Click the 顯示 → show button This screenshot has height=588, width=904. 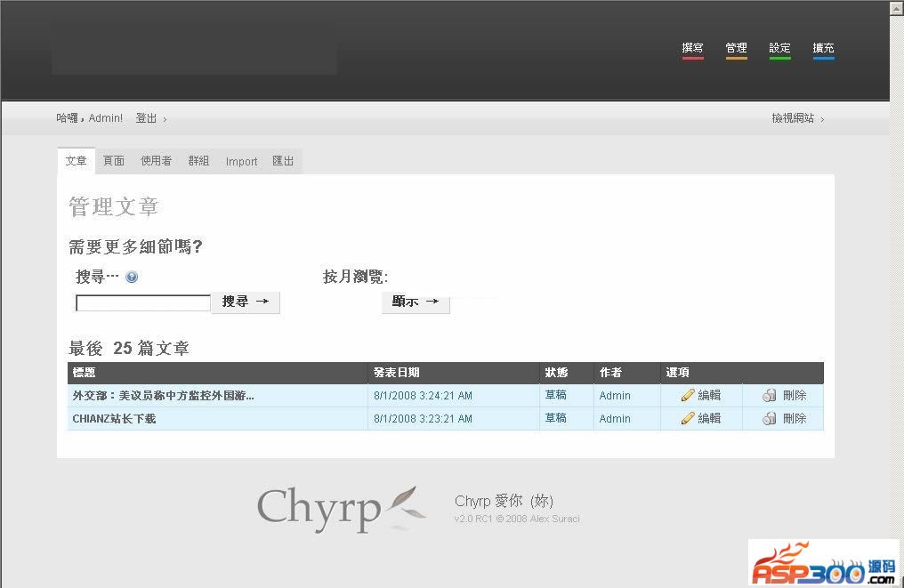(x=416, y=302)
